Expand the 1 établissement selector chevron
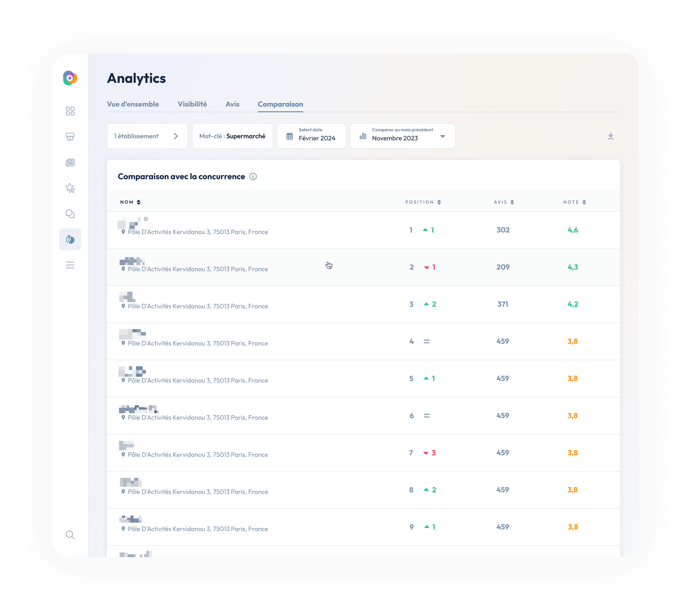691x616 pixels. (176, 136)
